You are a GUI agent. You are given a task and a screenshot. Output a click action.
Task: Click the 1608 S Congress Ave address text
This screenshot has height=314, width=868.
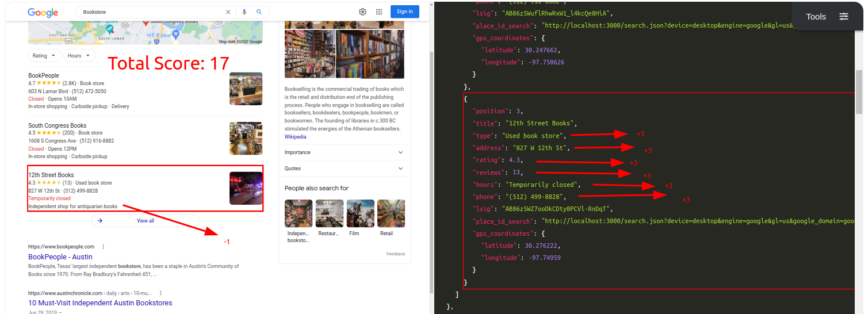click(52, 141)
